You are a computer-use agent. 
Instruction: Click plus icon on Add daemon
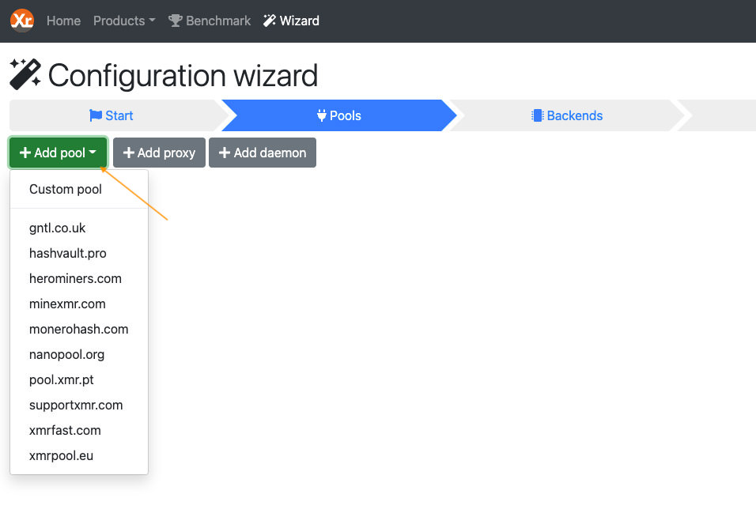(225, 153)
